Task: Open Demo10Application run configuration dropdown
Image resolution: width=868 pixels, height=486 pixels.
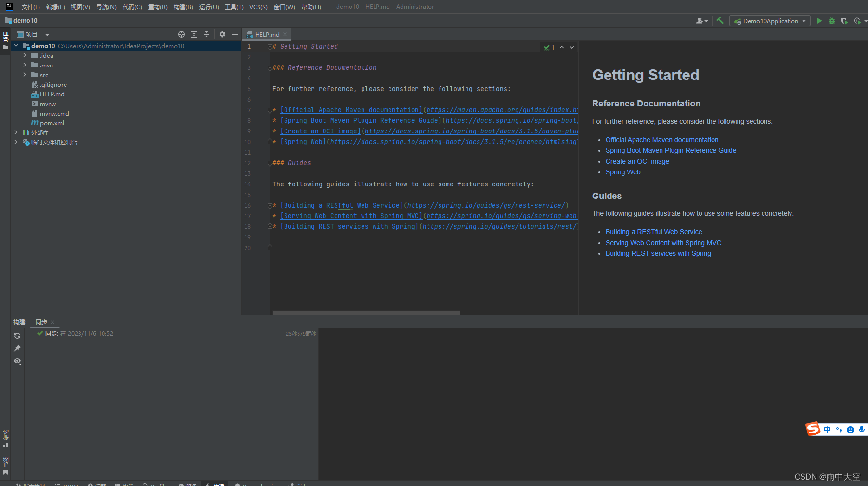Action: click(770, 21)
